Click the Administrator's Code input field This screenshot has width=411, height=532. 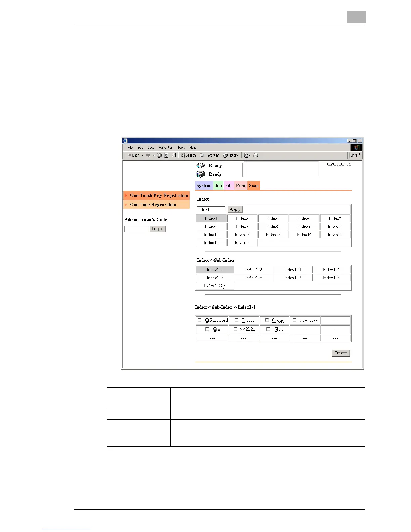(x=137, y=229)
